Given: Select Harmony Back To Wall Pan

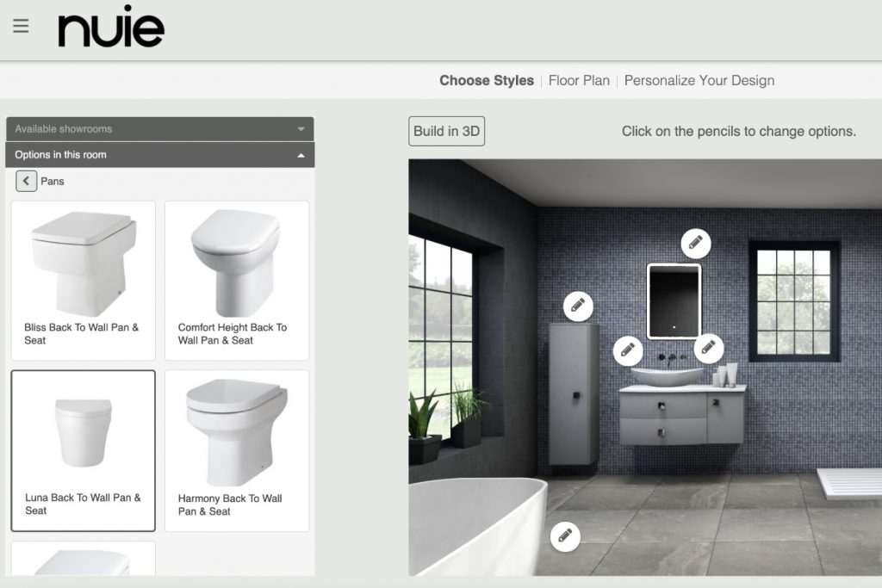Looking at the screenshot, I should 237,450.
